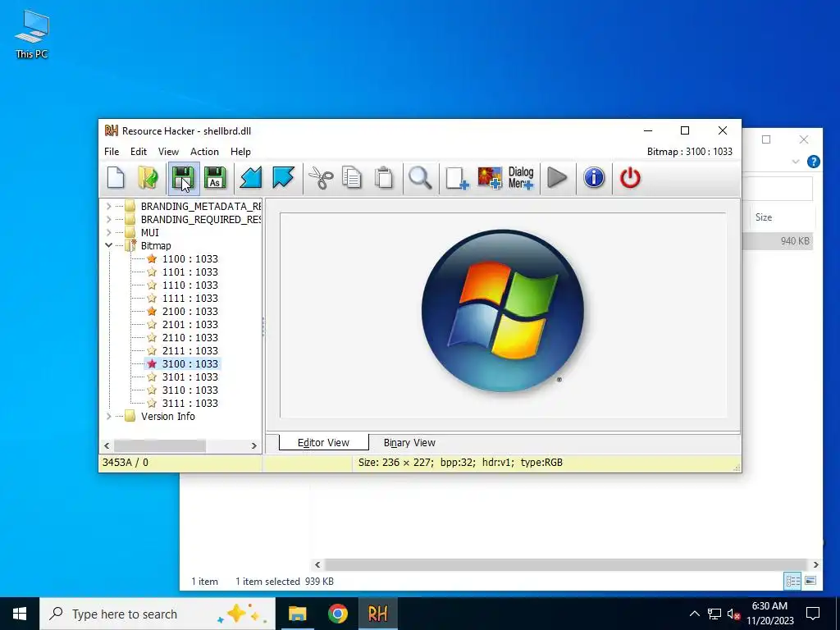Click the Cut scissors icon
The height and width of the screenshot is (630, 840).
(321, 178)
